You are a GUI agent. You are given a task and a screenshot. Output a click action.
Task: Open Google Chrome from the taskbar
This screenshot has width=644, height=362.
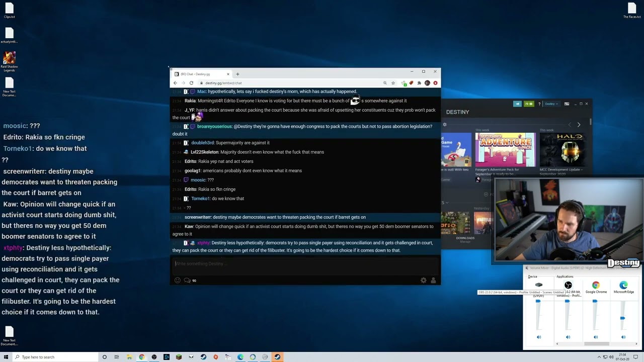(142, 357)
